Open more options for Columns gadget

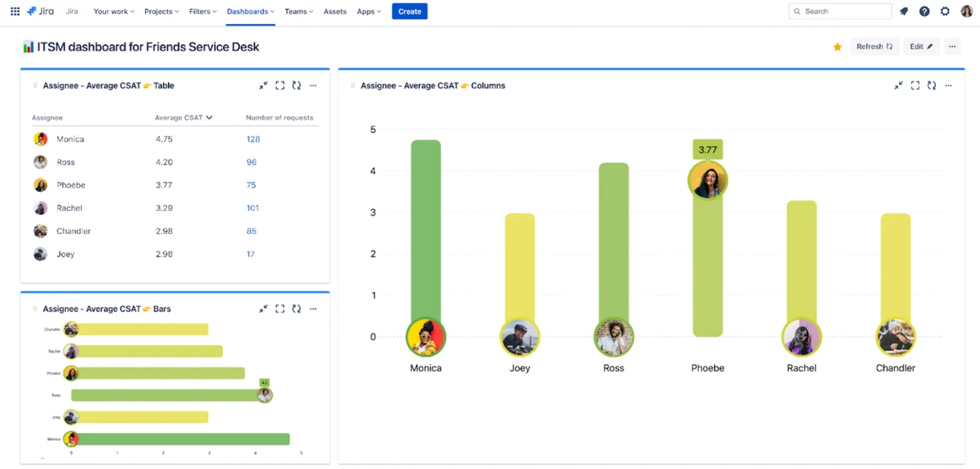tap(949, 86)
